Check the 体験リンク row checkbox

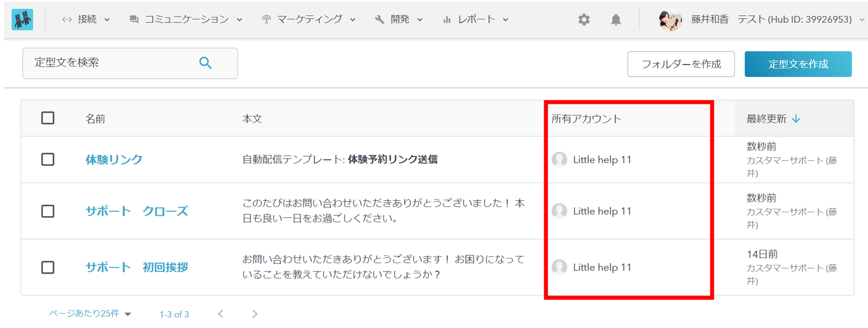point(48,160)
